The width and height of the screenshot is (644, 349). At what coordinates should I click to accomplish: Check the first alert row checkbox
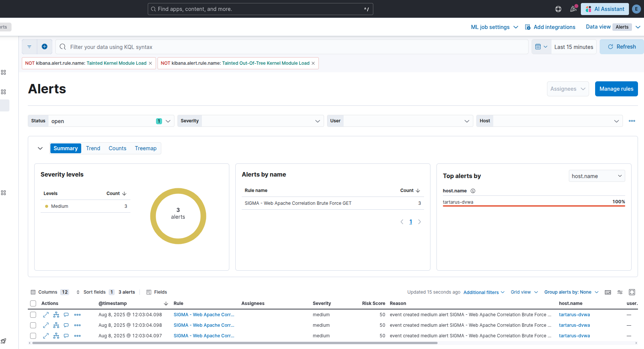click(33, 315)
